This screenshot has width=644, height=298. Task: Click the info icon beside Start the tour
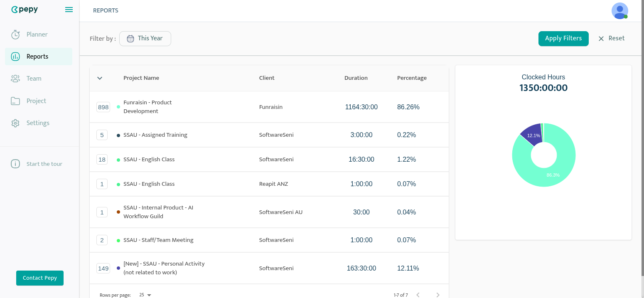pos(15,164)
